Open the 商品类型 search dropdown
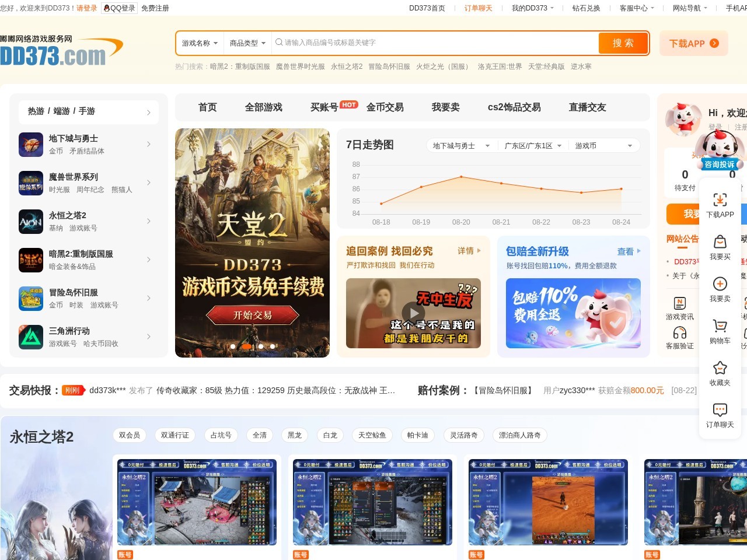Image resolution: width=747 pixels, height=560 pixels. 247,43
